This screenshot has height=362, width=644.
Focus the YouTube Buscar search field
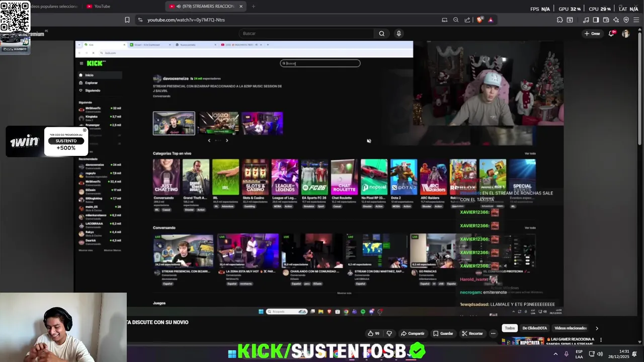pyautogui.click(x=307, y=33)
